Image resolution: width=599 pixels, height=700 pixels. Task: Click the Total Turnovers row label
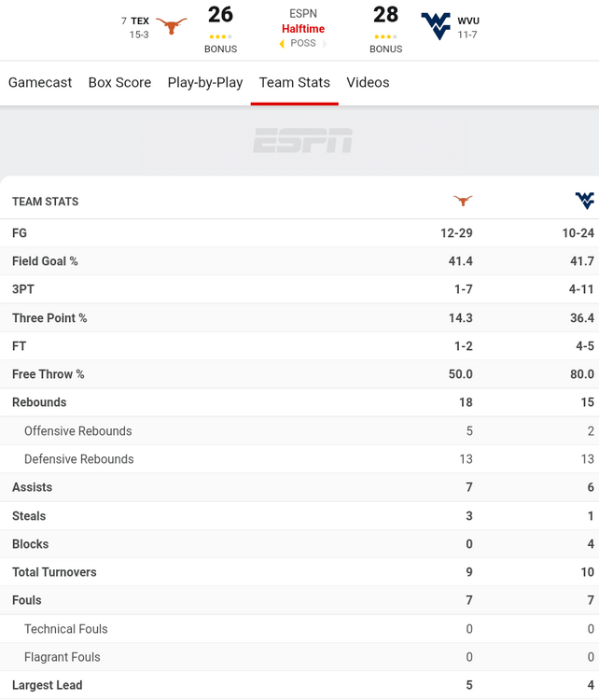pyautogui.click(x=54, y=572)
